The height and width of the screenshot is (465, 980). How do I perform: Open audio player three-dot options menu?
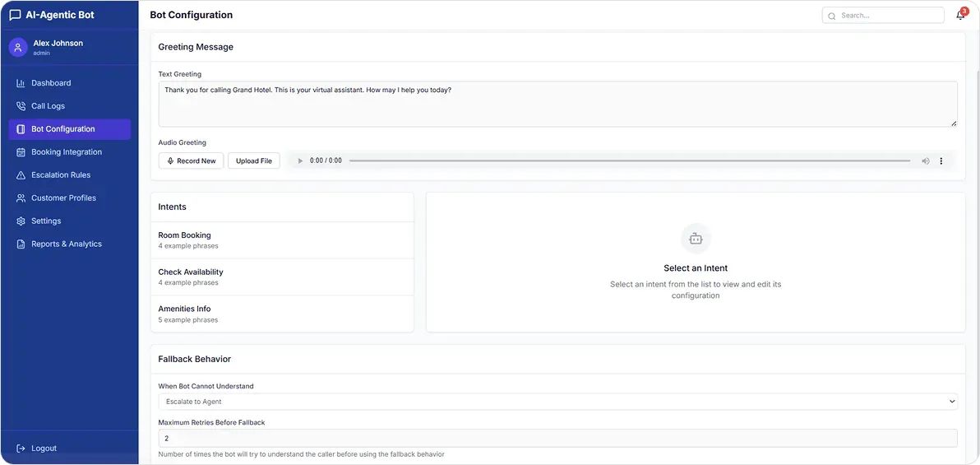941,160
